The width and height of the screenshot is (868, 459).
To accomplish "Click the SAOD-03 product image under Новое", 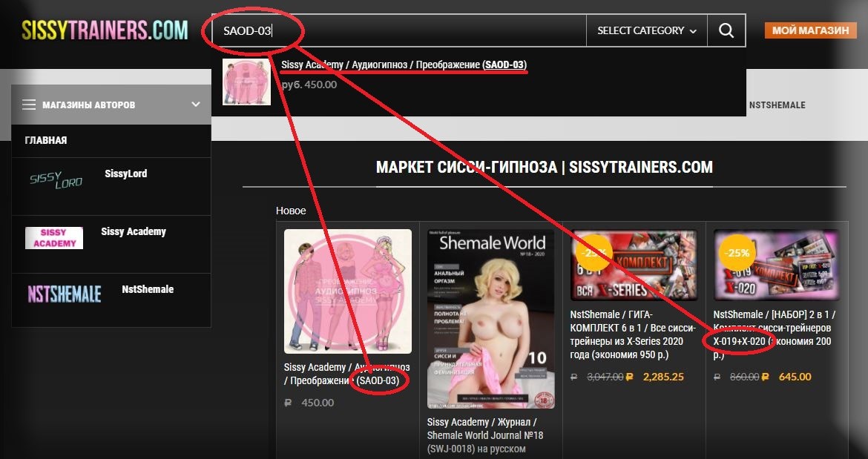I will [347, 291].
